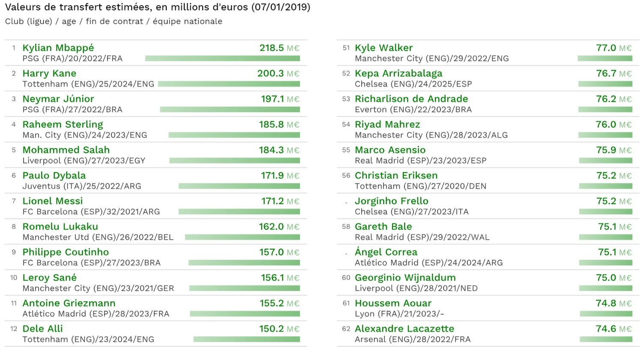Open Kyle Walker's entry
644x347 pixels.
[383, 48]
